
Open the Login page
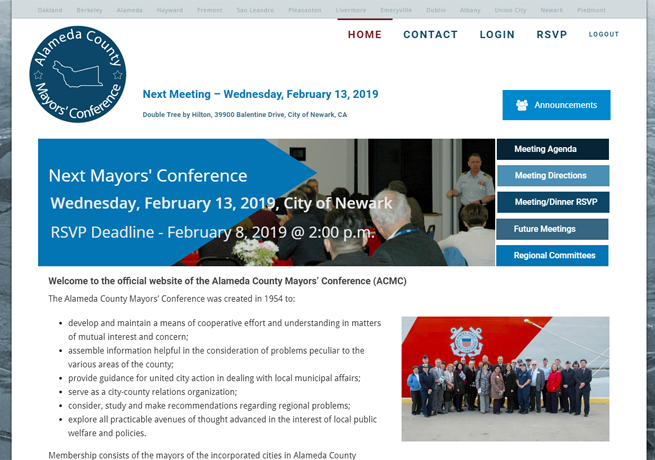point(497,34)
